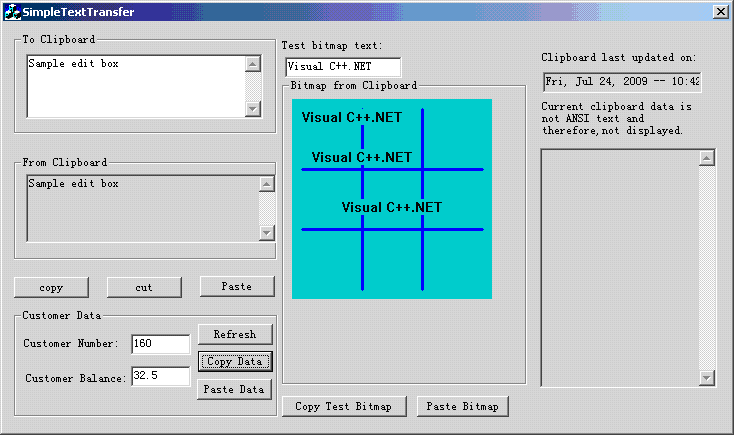Click the cyan bitmap preview image
The height and width of the screenshot is (435, 734).
point(392,199)
